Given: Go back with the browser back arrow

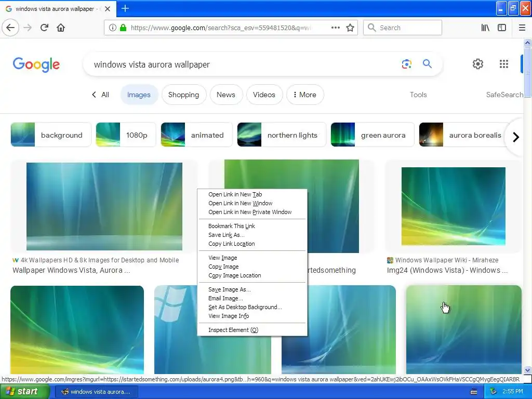Looking at the screenshot, I should coord(10,28).
